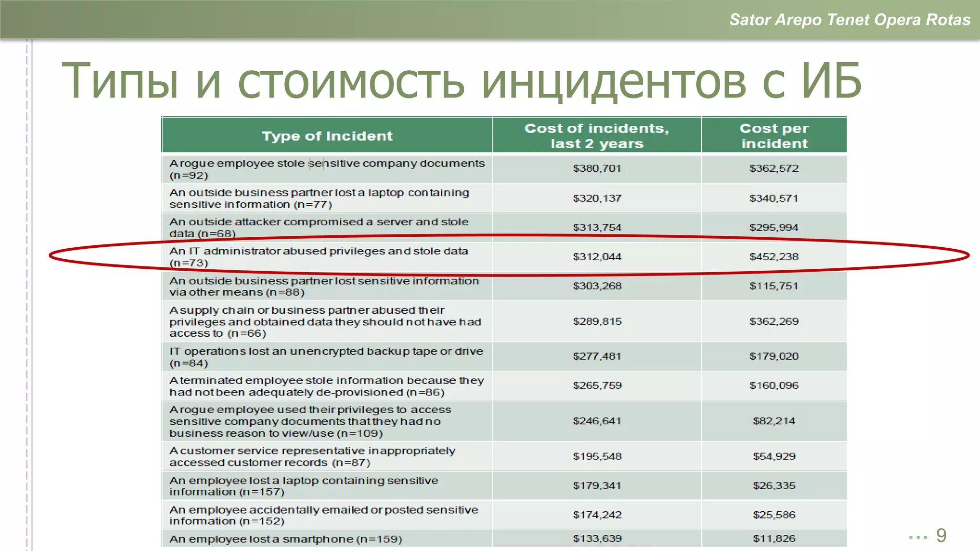Select the 'terminated employee stole information' row text
Screen dimensions: 980x551
tap(326, 386)
